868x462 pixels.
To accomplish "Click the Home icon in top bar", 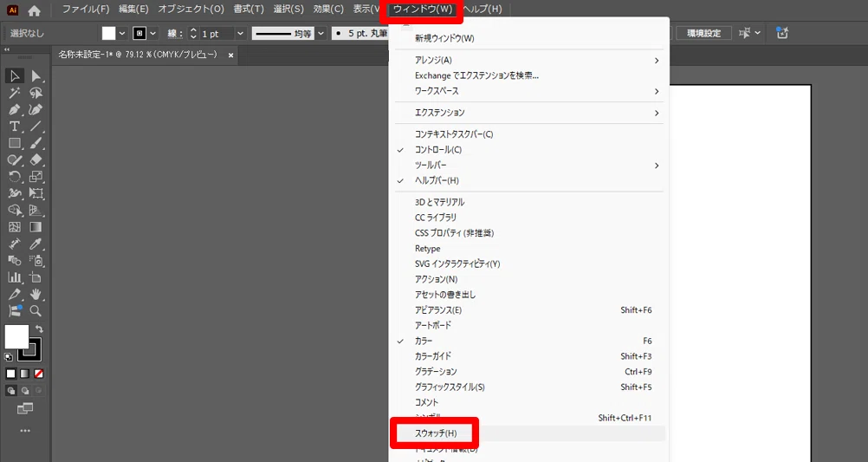I will (x=34, y=10).
